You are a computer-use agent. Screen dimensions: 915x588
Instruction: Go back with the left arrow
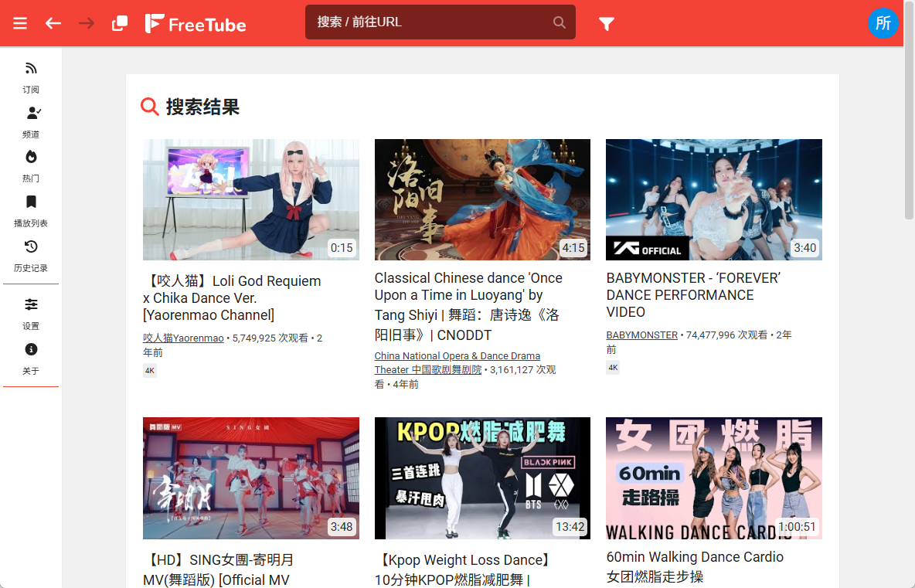(x=53, y=23)
